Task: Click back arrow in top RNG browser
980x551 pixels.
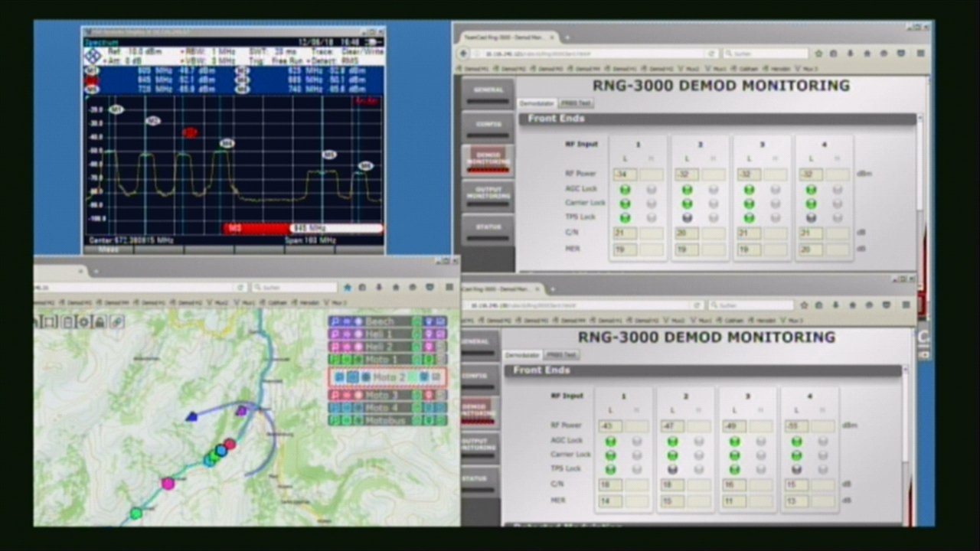Action: click(x=464, y=54)
